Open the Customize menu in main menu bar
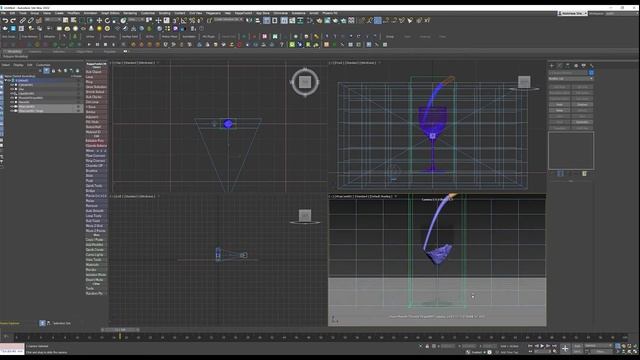This screenshot has height=360, width=640. pyautogui.click(x=148, y=13)
